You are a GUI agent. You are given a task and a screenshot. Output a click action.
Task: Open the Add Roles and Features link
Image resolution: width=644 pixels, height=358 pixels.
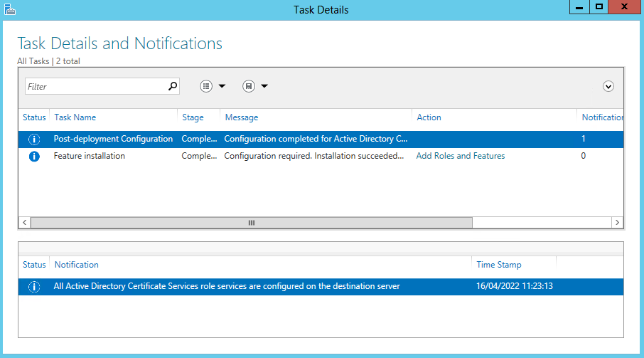click(461, 156)
